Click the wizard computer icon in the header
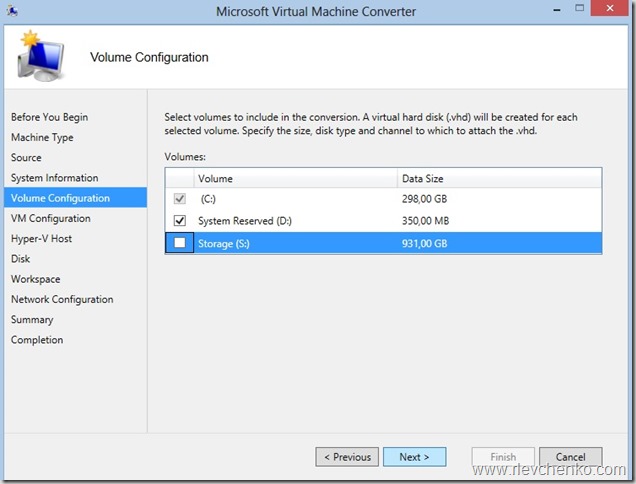Image resolution: width=636 pixels, height=484 pixels. click(41, 56)
